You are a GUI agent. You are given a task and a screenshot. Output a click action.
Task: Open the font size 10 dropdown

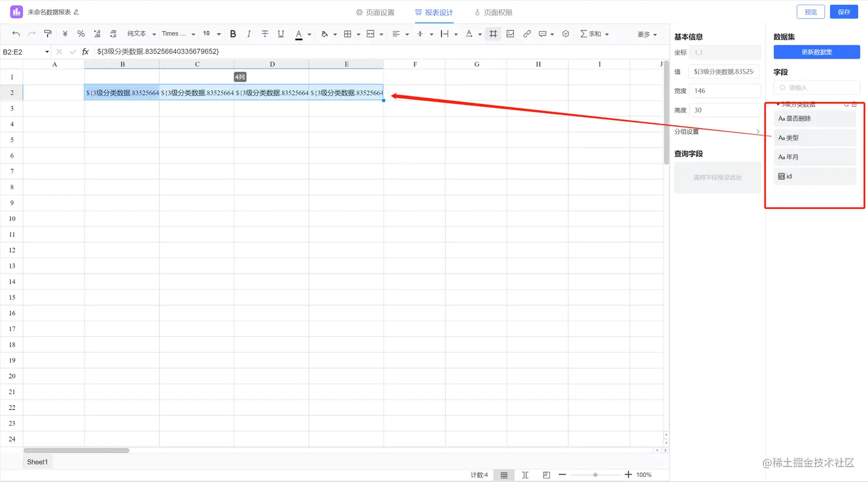(x=212, y=34)
